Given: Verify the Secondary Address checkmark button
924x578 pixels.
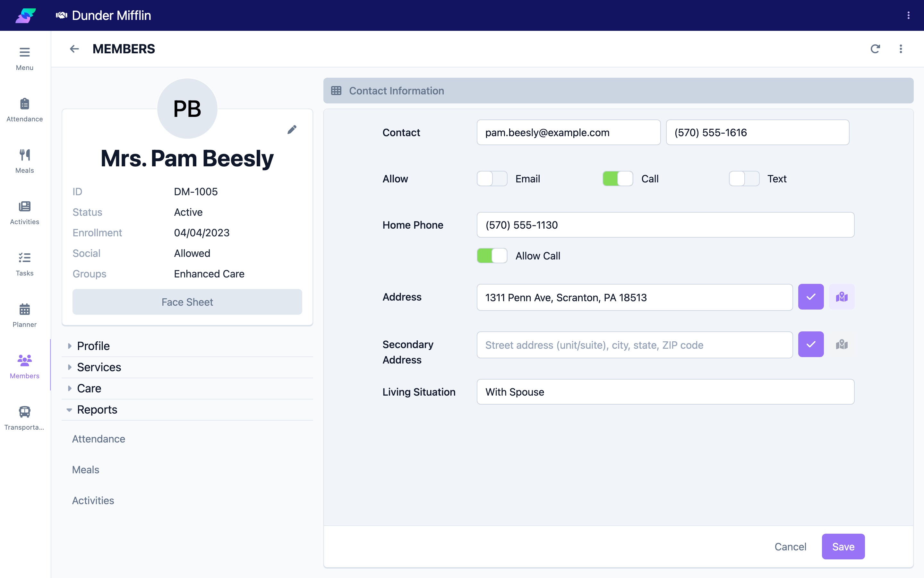Looking at the screenshot, I should [x=811, y=345].
